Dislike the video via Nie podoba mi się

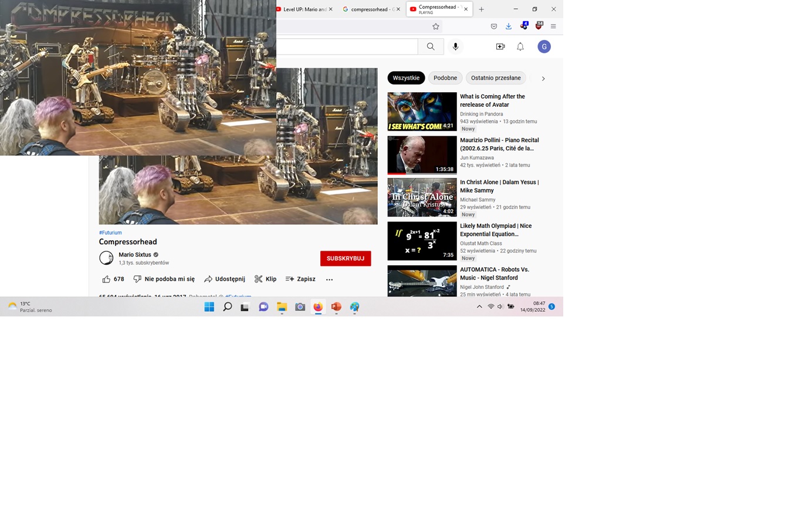click(164, 279)
